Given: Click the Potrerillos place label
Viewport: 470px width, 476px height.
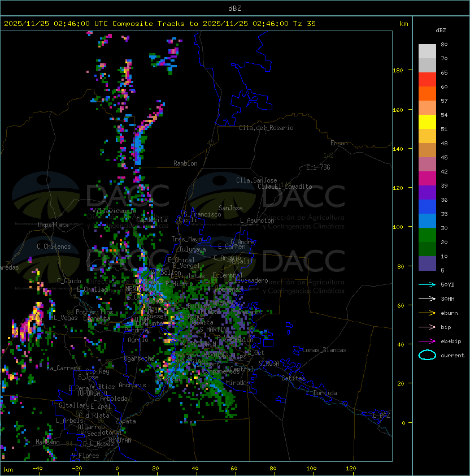Looking at the screenshot, I should pyautogui.click(x=94, y=312).
